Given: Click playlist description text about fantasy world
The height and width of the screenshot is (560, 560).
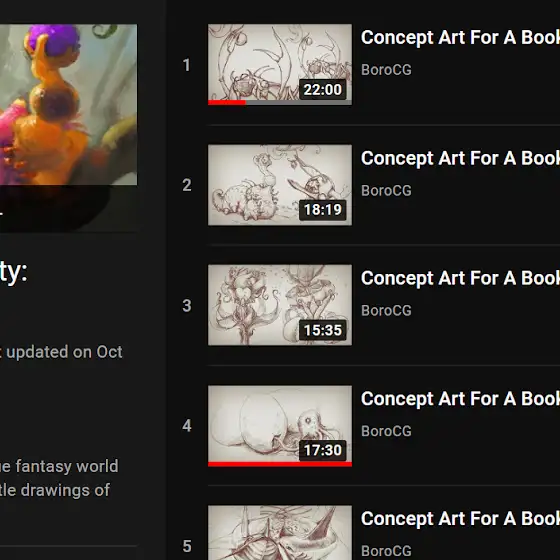Looking at the screenshot, I should click(x=59, y=478).
